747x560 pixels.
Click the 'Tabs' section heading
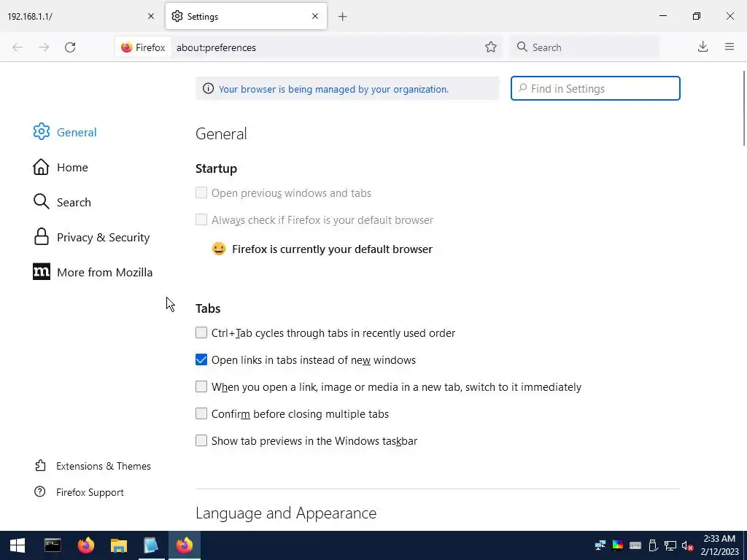pos(208,308)
